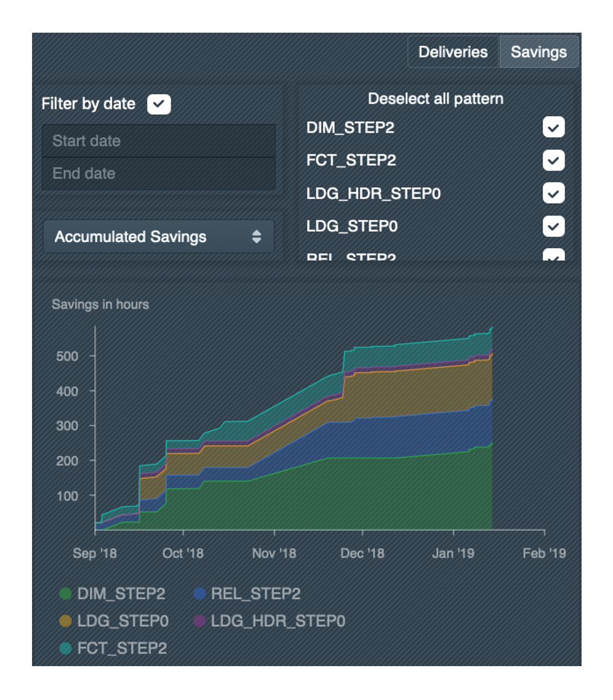The image size is (613, 700).
Task: Toggle the LDG_STEP0 pattern checkbox
Action: tap(553, 226)
